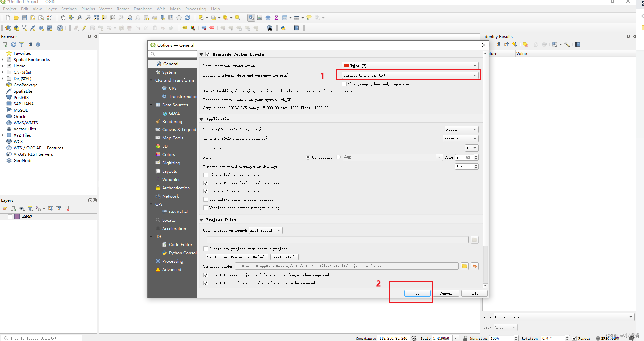The height and width of the screenshot is (341, 644).
Task: Click Identify Results settings wrench icon
Action: (x=567, y=44)
